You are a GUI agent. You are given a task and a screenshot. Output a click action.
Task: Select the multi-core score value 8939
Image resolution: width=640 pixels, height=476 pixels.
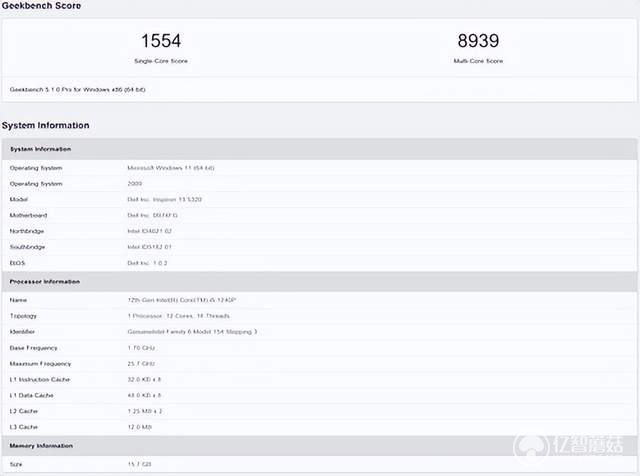point(478,41)
